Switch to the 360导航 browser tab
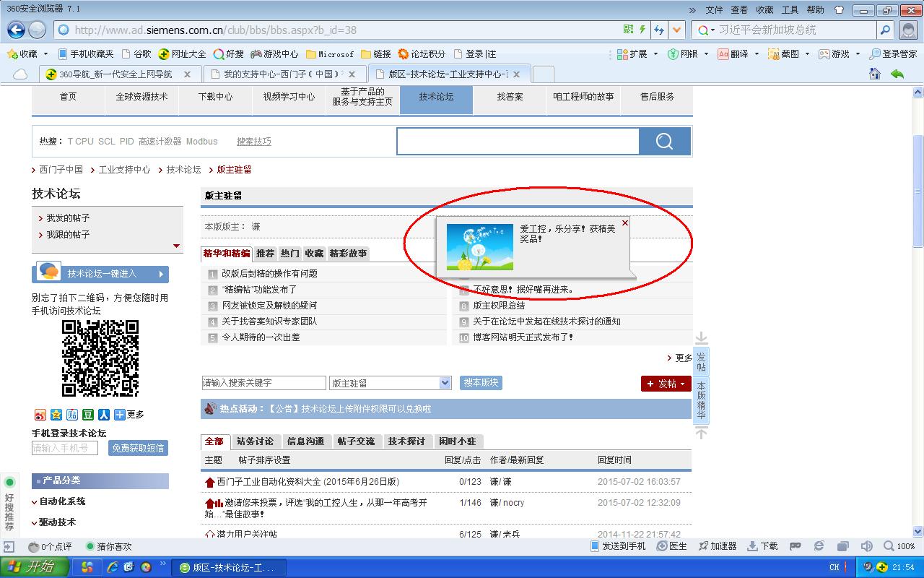 (x=119, y=74)
